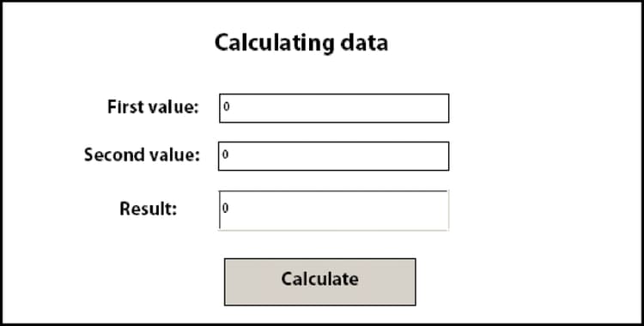Viewport: 644px width, 326px height.
Task: Click the 0 inside Second value box
Action: (x=226, y=154)
